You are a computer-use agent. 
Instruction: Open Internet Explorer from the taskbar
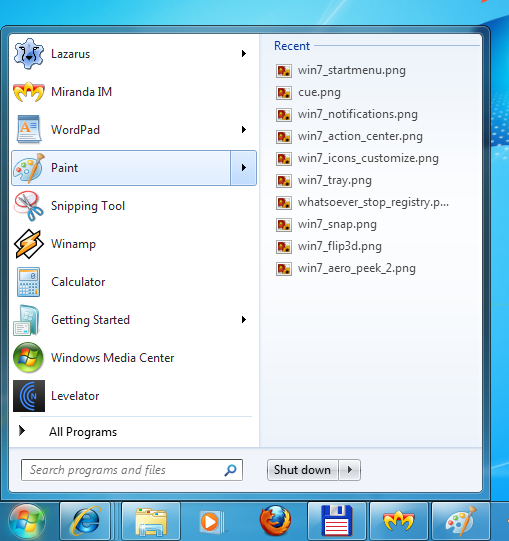(85, 521)
